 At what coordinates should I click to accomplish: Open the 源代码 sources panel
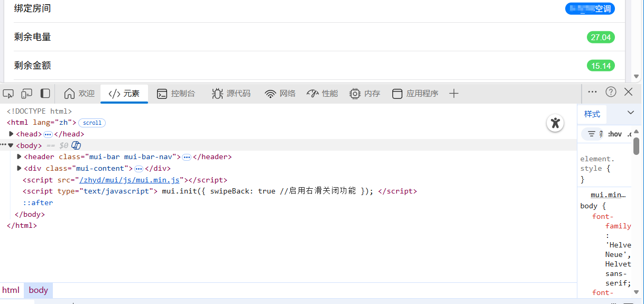pos(231,94)
